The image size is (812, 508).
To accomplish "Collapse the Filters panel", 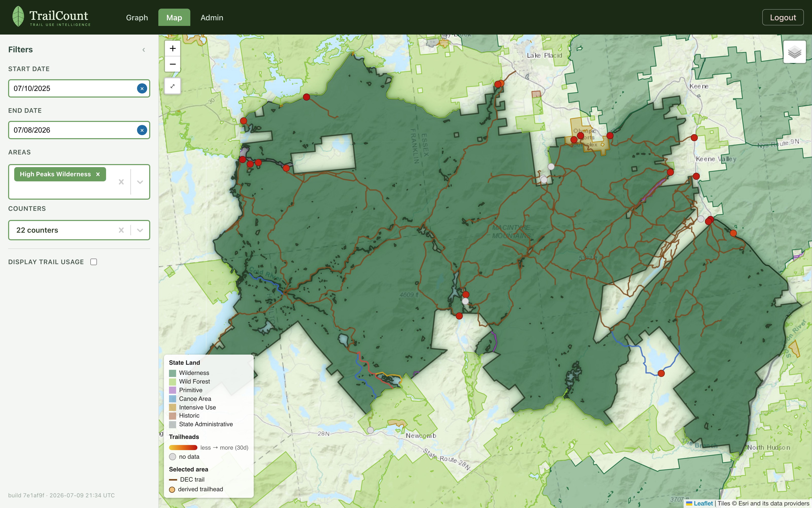I will coord(144,50).
